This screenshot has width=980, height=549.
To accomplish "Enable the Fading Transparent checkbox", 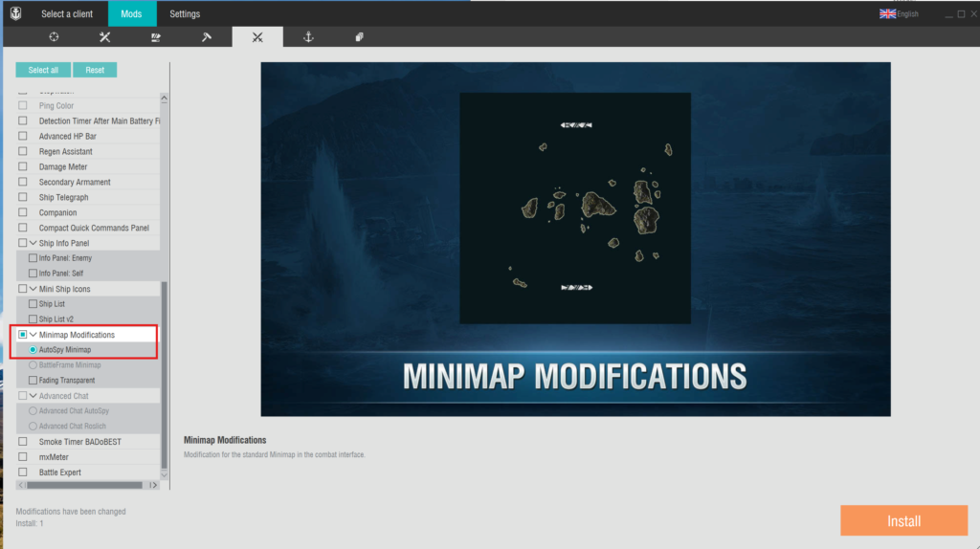I will 33,381.
